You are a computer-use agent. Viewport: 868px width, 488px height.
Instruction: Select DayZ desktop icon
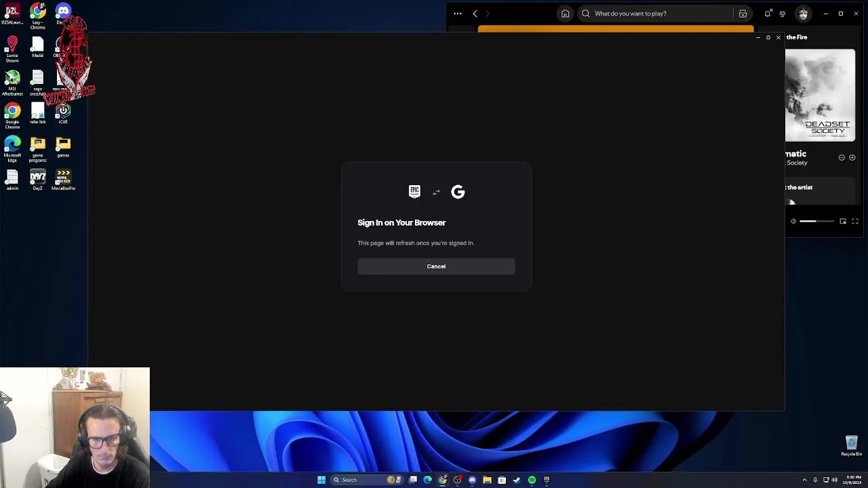(38, 180)
